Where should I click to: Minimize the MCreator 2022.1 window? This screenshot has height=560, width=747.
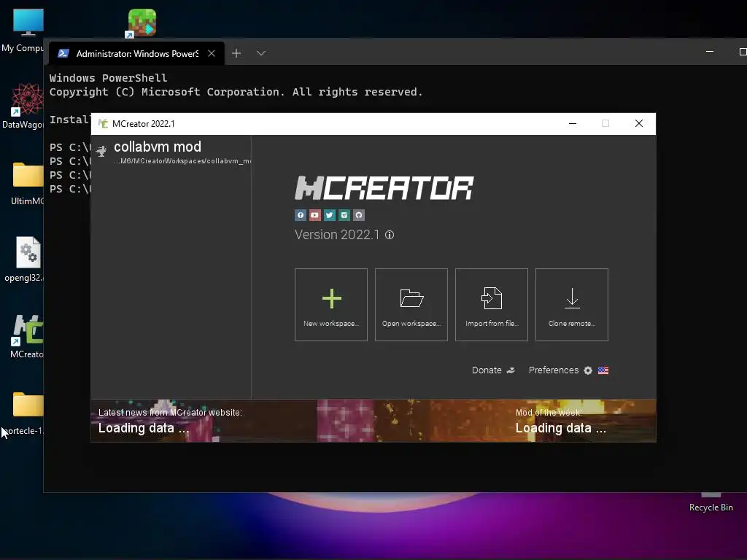coord(573,124)
